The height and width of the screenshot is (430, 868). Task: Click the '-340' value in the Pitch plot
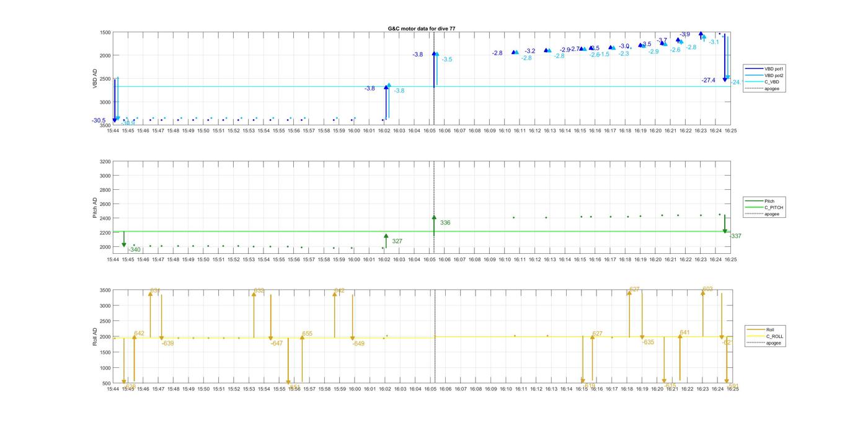point(134,250)
